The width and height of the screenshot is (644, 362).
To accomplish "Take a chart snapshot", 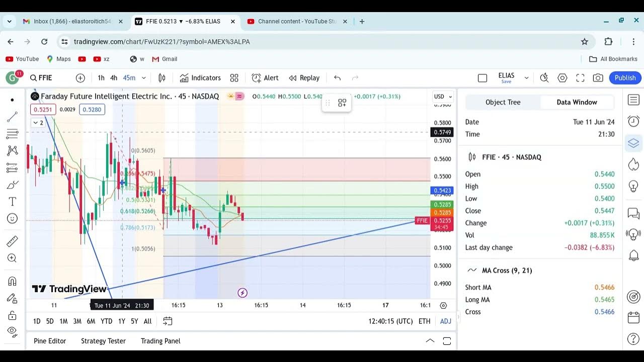I will pyautogui.click(x=598, y=78).
